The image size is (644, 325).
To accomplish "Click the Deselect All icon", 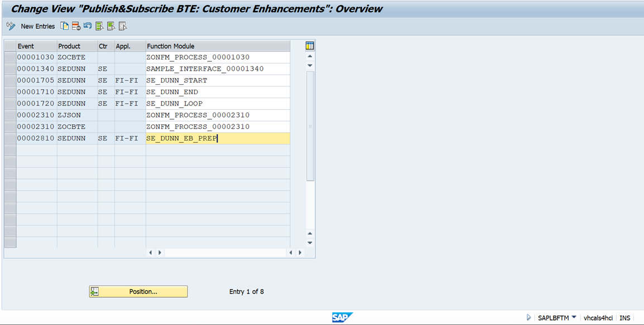I will tap(123, 26).
